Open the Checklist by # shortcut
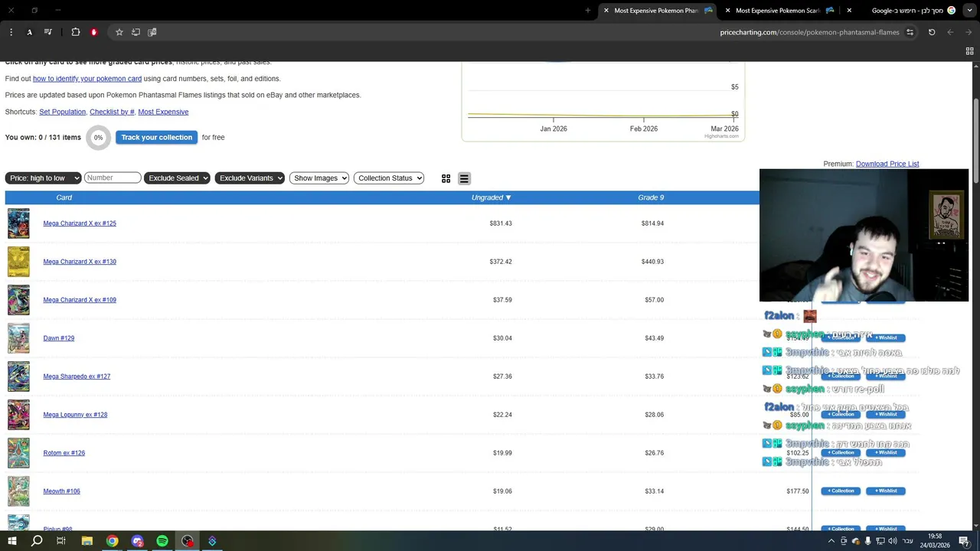Screen dimensions: 980x551 pos(112,112)
